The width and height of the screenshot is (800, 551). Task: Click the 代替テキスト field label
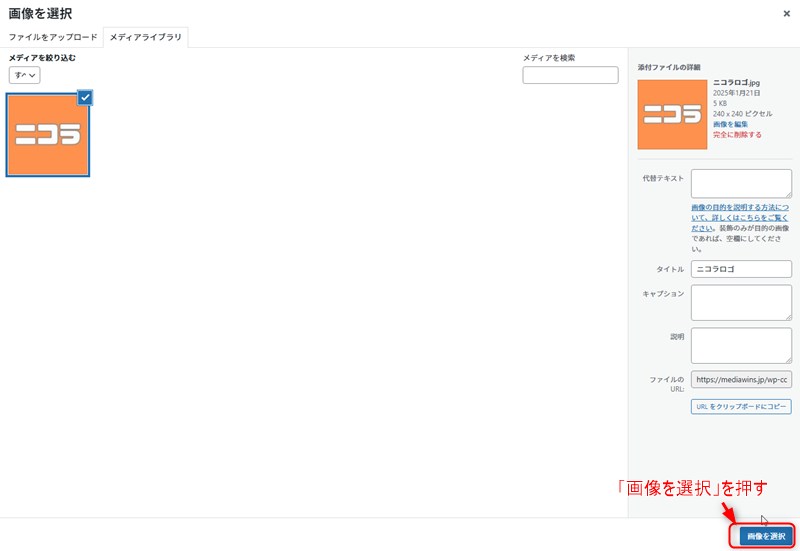(x=663, y=178)
